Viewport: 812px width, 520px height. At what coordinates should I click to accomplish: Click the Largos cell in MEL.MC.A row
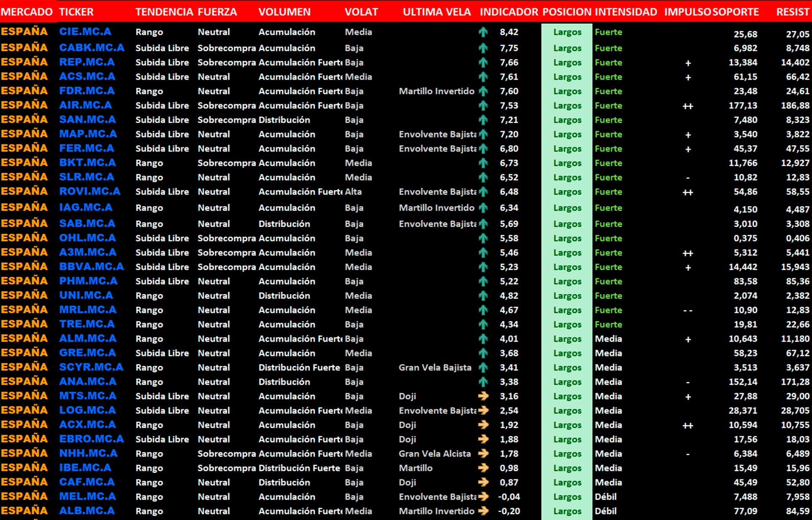(567, 497)
